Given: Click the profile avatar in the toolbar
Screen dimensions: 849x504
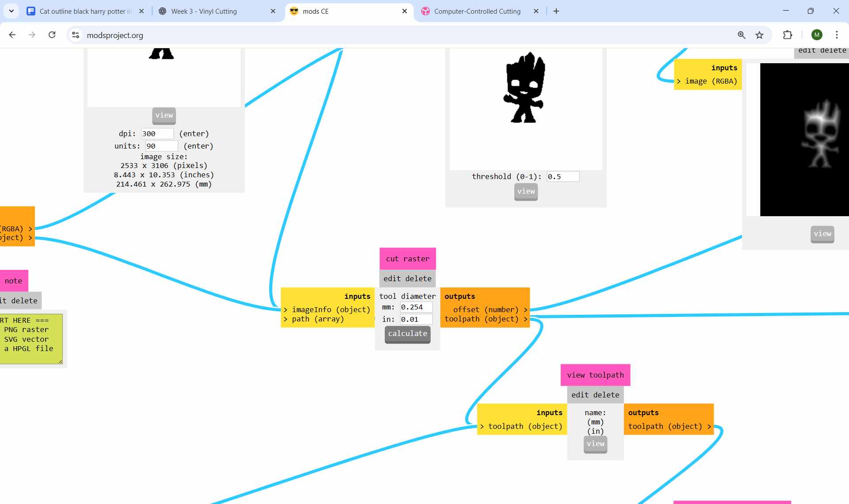Looking at the screenshot, I should tap(817, 35).
